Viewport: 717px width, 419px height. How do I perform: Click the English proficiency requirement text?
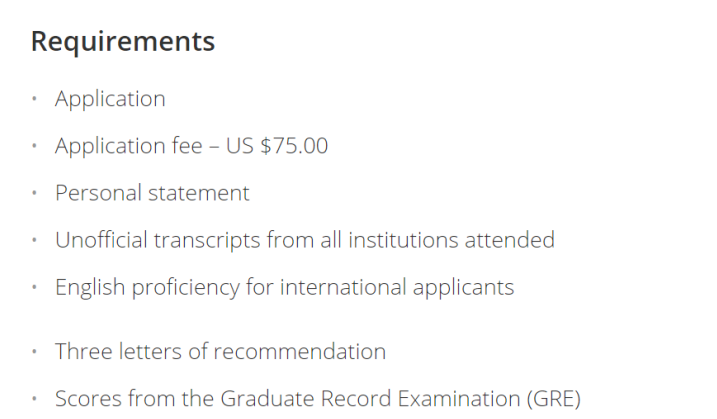point(284,288)
